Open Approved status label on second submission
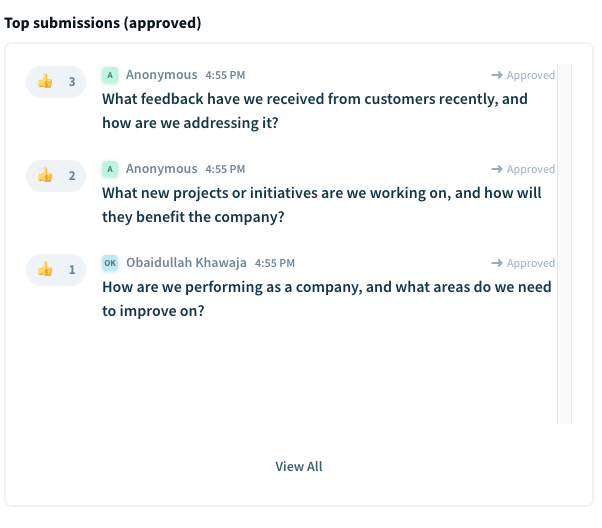 pyautogui.click(x=531, y=169)
